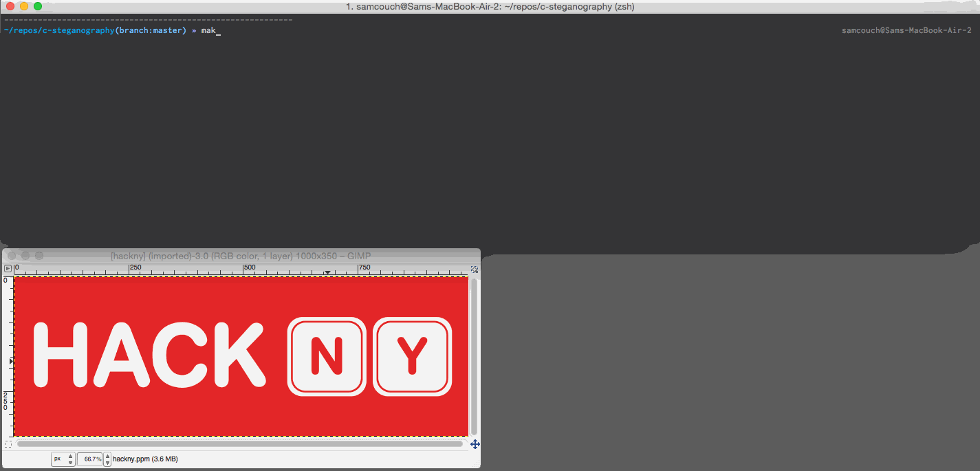980x471 pixels.
Task: Click hackny.ppm (3.6 MB) status text
Action: (145, 459)
